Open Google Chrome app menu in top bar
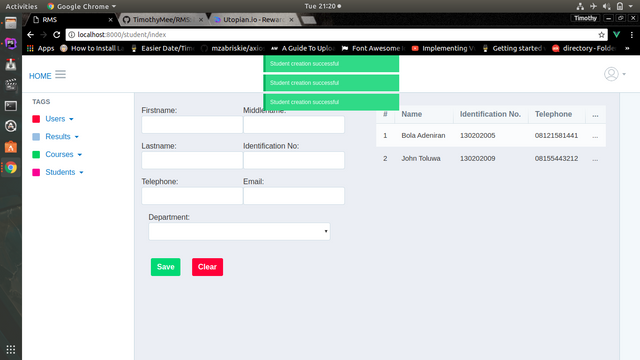Viewport: 640px width, 360px height. click(x=82, y=6)
